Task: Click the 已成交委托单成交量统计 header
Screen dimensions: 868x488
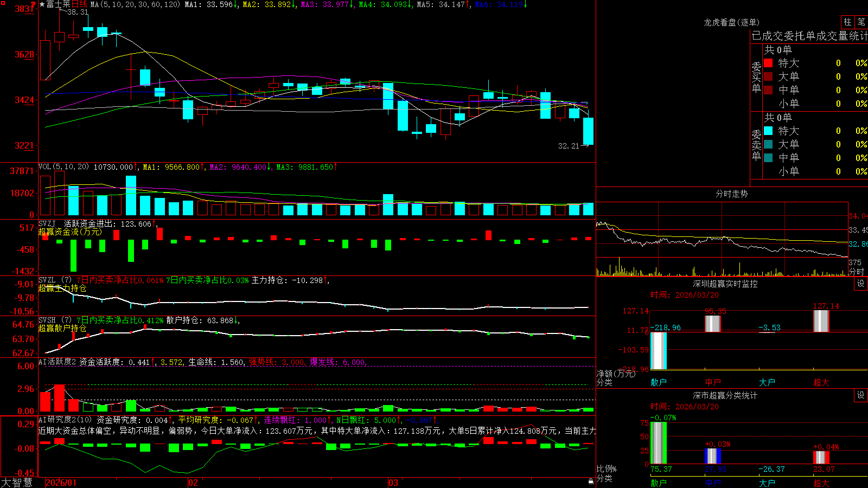Action: pos(809,36)
